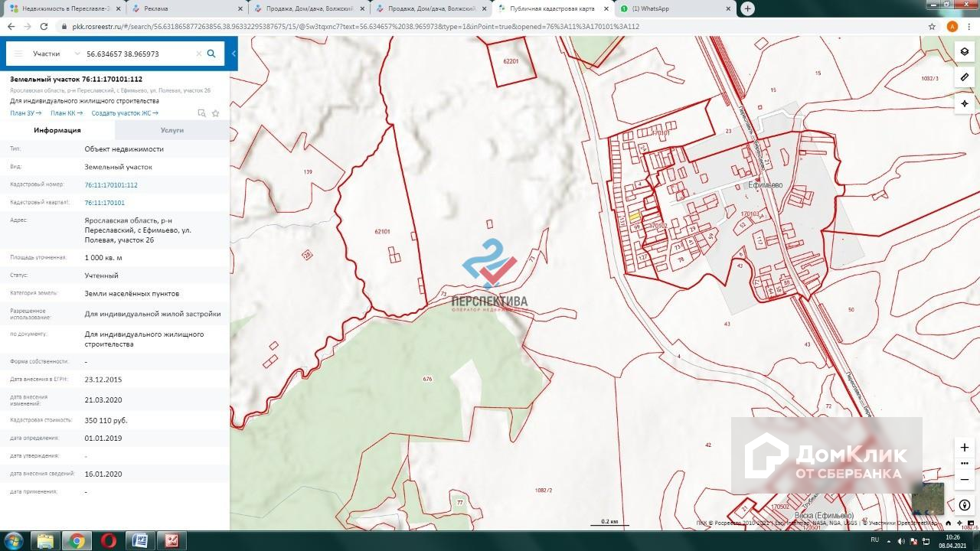Switch to the Информация tab
Viewport: 980px width, 551px height.
[57, 130]
